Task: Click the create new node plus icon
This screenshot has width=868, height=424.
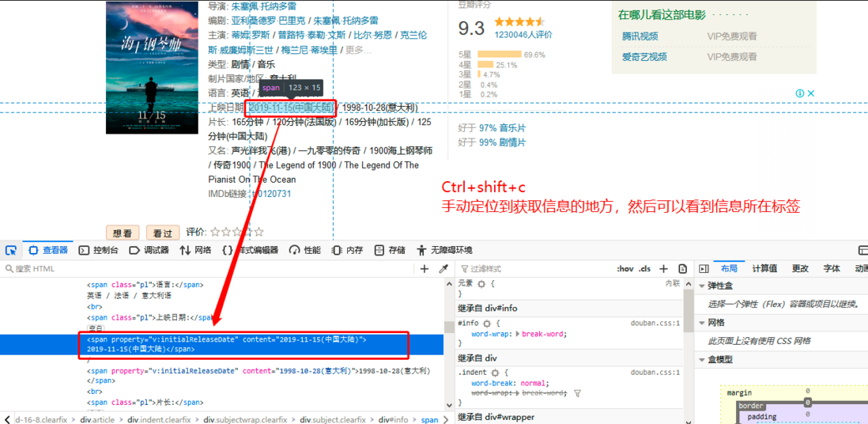Action: [425, 269]
